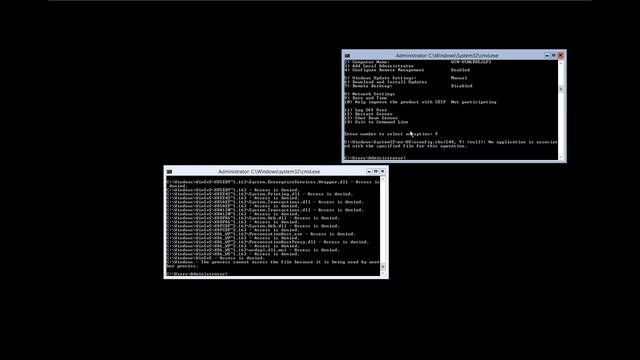Screen dimensions: 640x360
Task: Click C:\Users\Administrator> prompt in sconfig window
Action: (x=375, y=158)
